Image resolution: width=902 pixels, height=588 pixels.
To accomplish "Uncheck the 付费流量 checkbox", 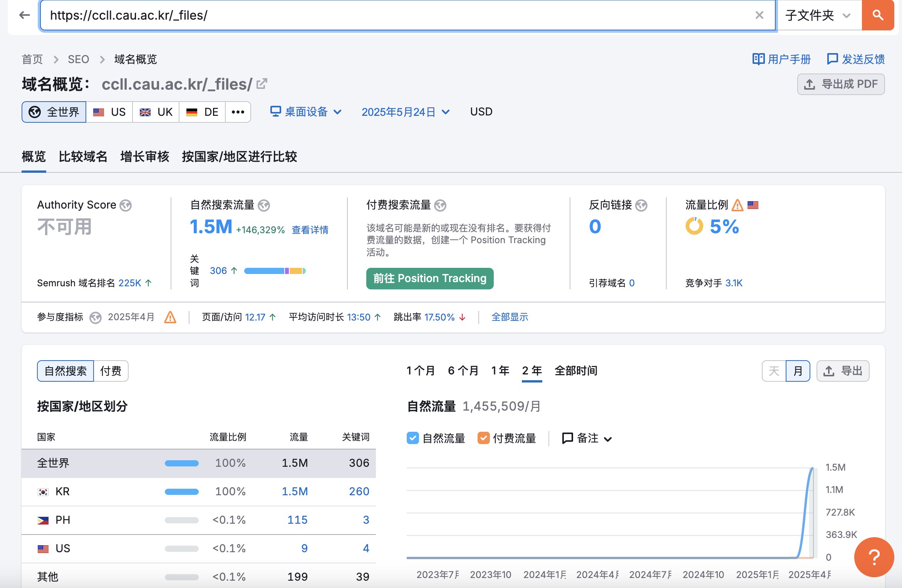I will tap(483, 438).
